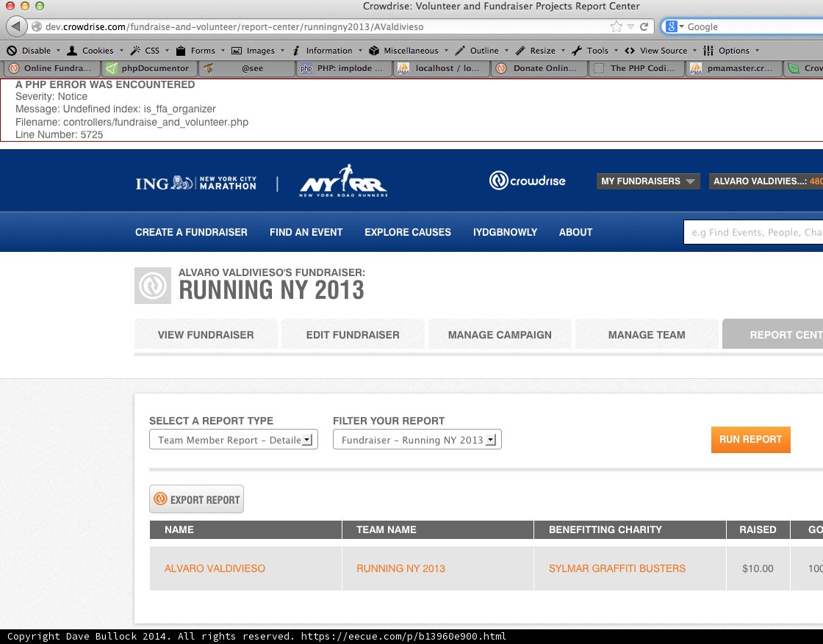This screenshot has height=644, width=823.
Task: Open the ALVARO VALDIVIESO name link
Action: click(x=215, y=568)
